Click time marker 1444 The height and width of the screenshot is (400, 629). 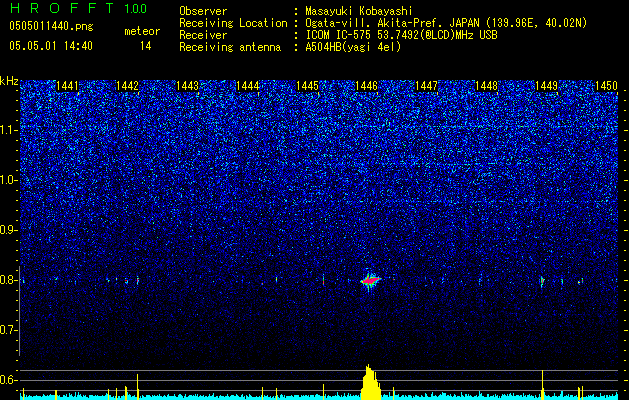(x=248, y=86)
